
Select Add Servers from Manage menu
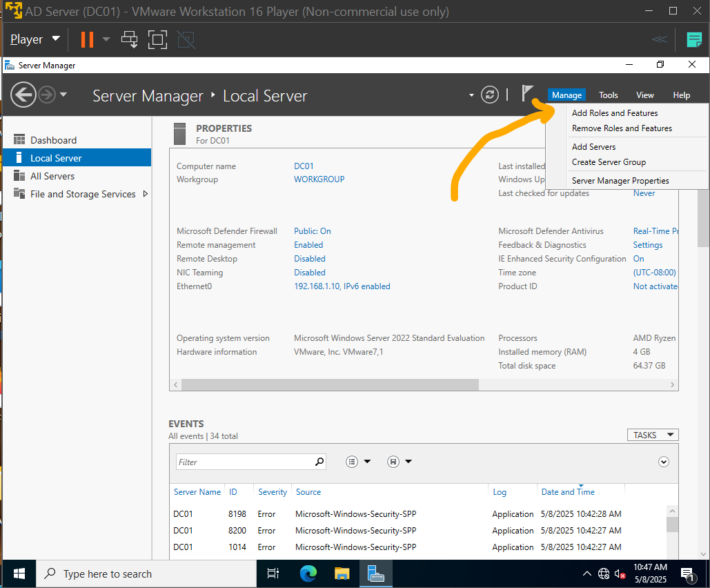pos(593,147)
